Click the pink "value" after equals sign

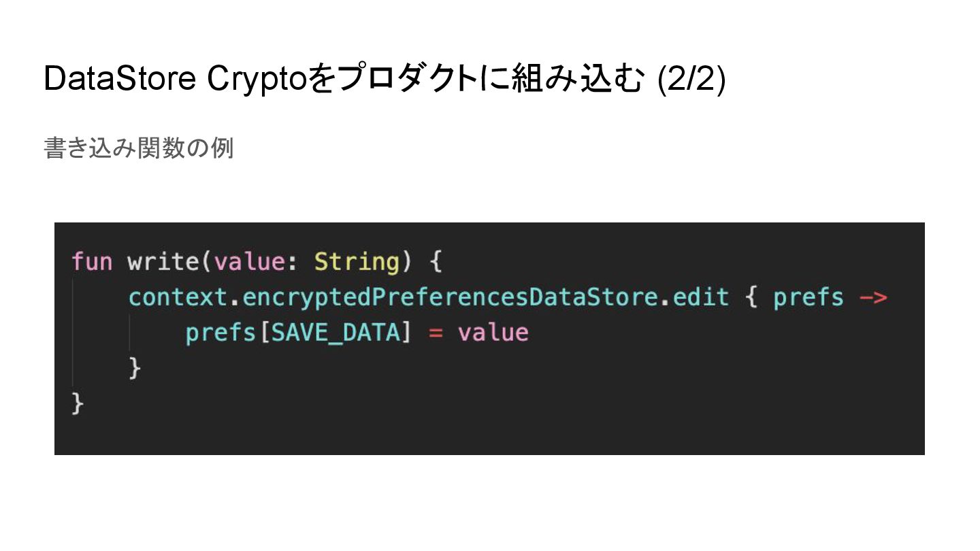click(493, 333)
